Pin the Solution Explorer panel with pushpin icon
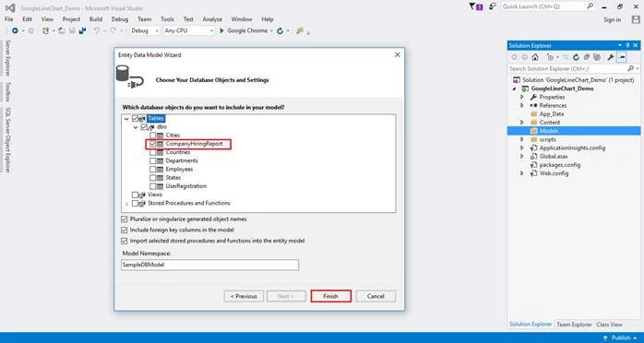Image resolution: width=644 pixels, height=343 pixels. (x=627, y=45)
